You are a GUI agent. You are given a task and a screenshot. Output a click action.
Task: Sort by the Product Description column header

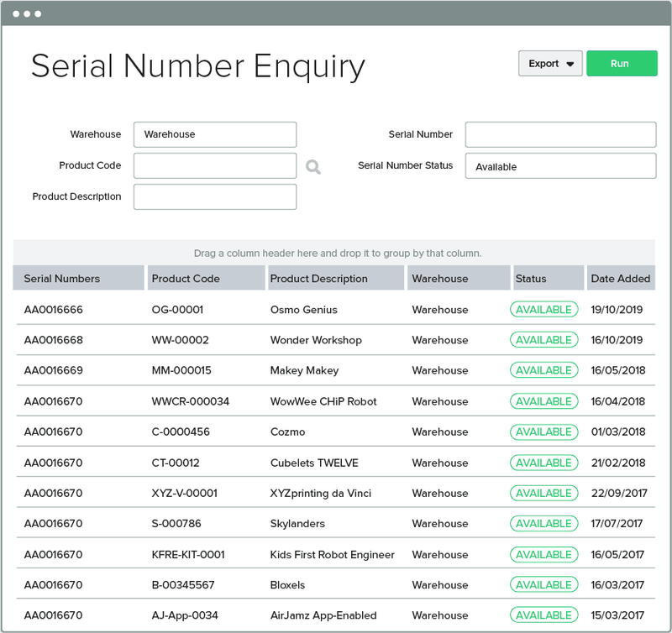coord(336,278)
